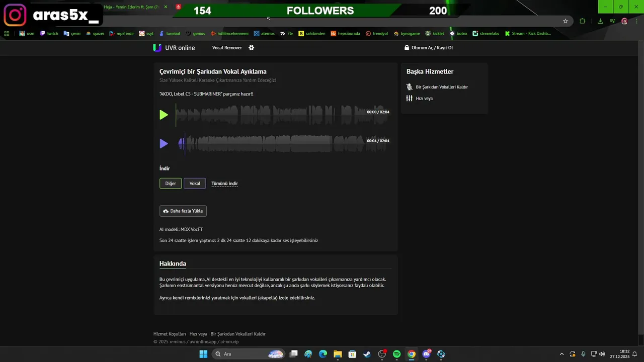This screenshot has height=362, width=644.
Task: Click the UVR online logo
Action: 174,48
